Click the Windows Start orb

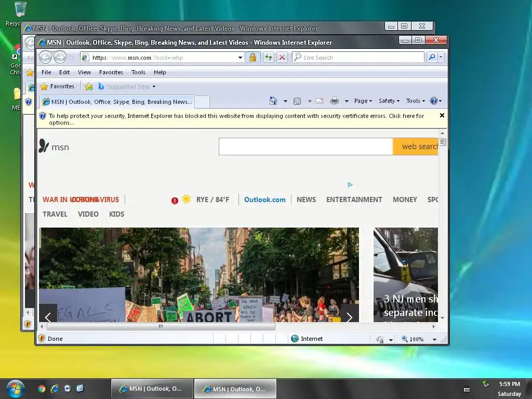point(16,389)
